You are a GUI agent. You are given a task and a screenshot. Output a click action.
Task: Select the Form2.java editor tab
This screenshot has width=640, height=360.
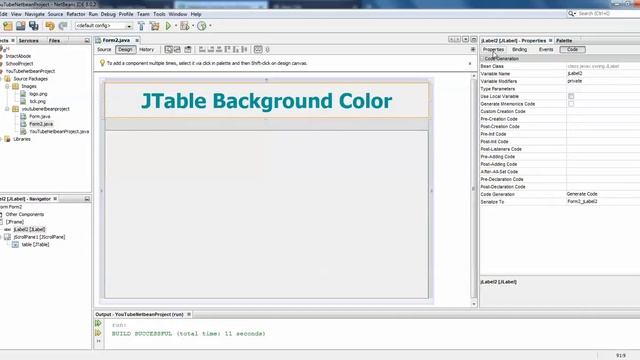click(x=116, y=40)
